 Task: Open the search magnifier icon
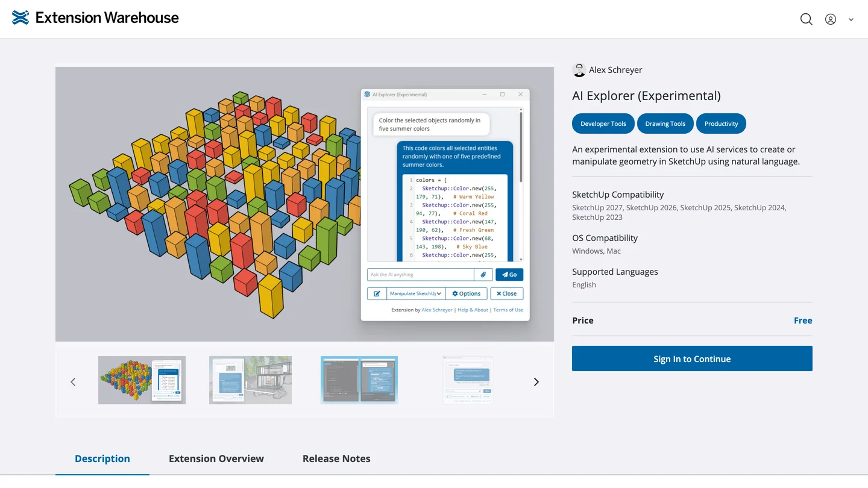point(806,19)
